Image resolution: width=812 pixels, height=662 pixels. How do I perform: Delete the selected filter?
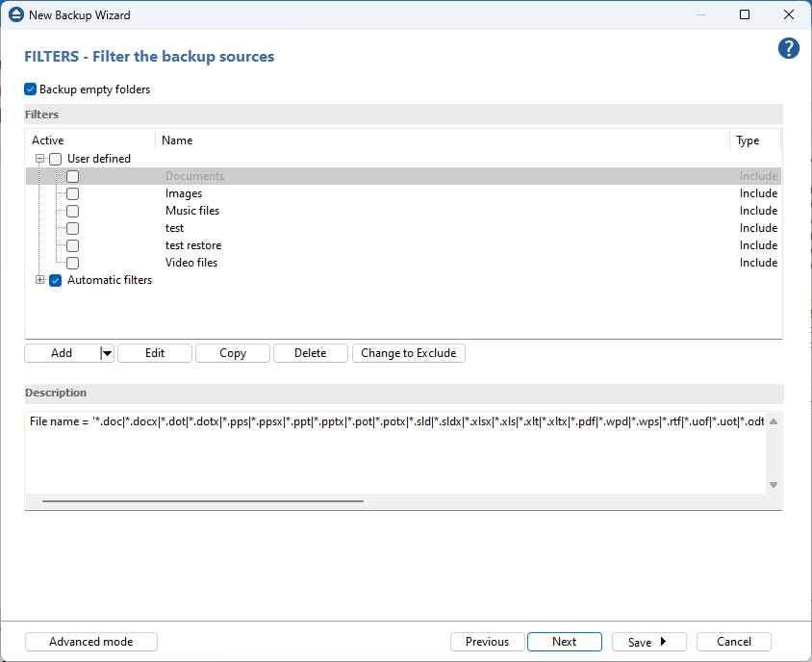pyautogui.click(x=310, y=353)
